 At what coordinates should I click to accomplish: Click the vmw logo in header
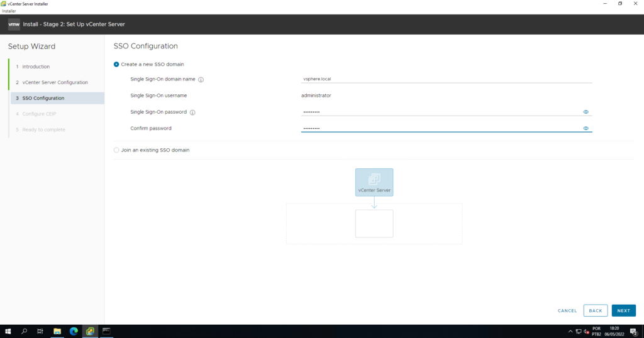coord(14,25)
